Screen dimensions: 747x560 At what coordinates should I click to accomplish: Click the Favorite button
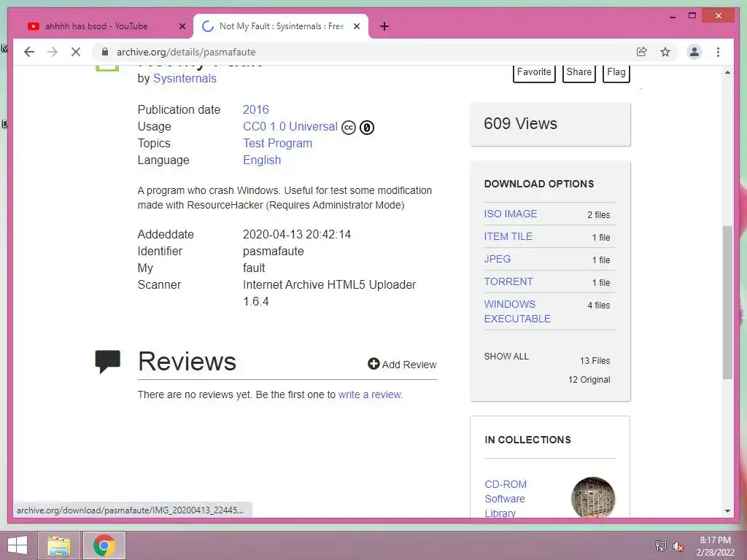(534, 72)
